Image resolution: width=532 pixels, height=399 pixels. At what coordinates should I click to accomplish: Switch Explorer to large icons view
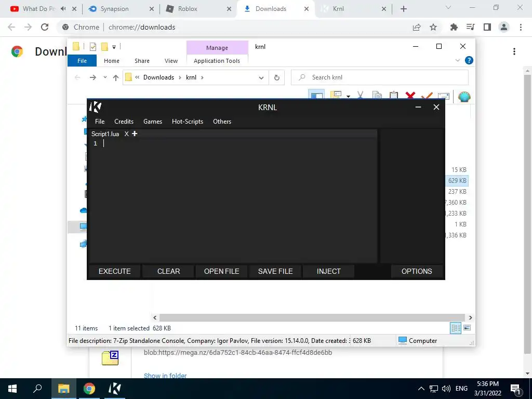click(467, 328)
